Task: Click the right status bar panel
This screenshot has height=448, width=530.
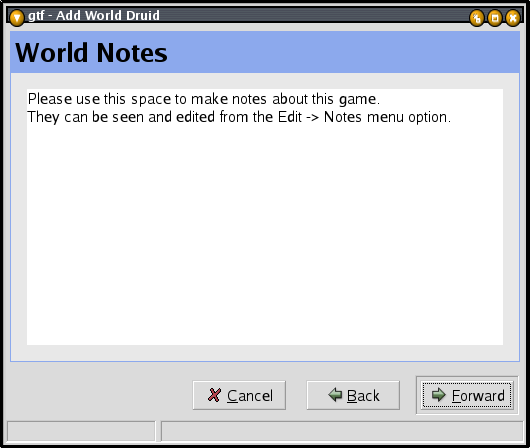Action: [x=342, y=431]
